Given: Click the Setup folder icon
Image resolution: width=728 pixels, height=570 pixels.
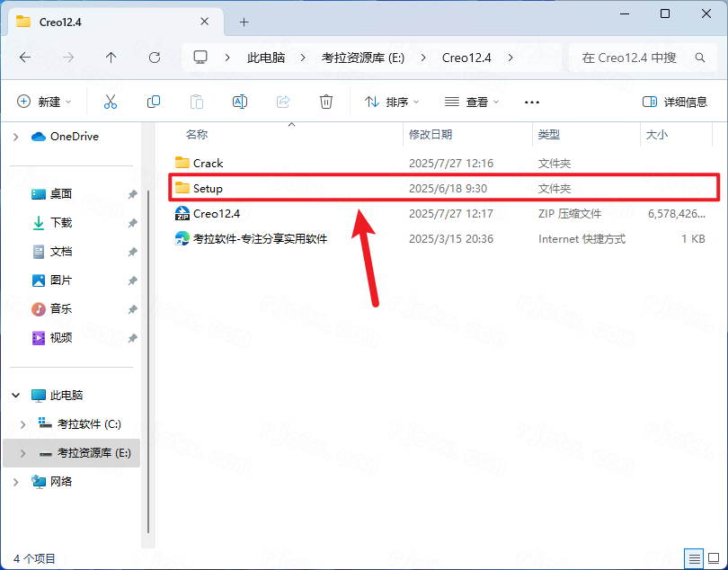Looking at the screenshot, I should pyautogui.click(x=182, y=188).
